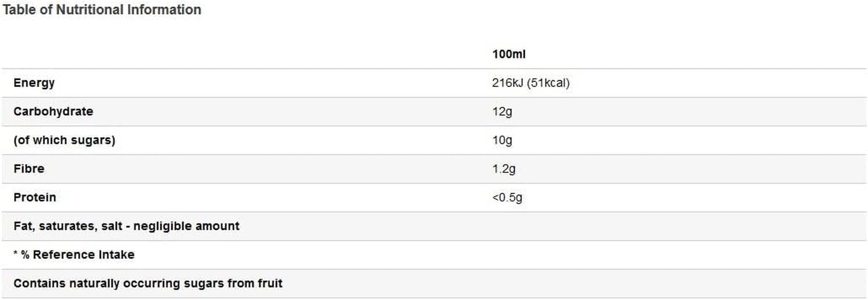This screenshot has width=868, height=300.
Task: Click the (of which sugars) label
Action: pos(65,140)
